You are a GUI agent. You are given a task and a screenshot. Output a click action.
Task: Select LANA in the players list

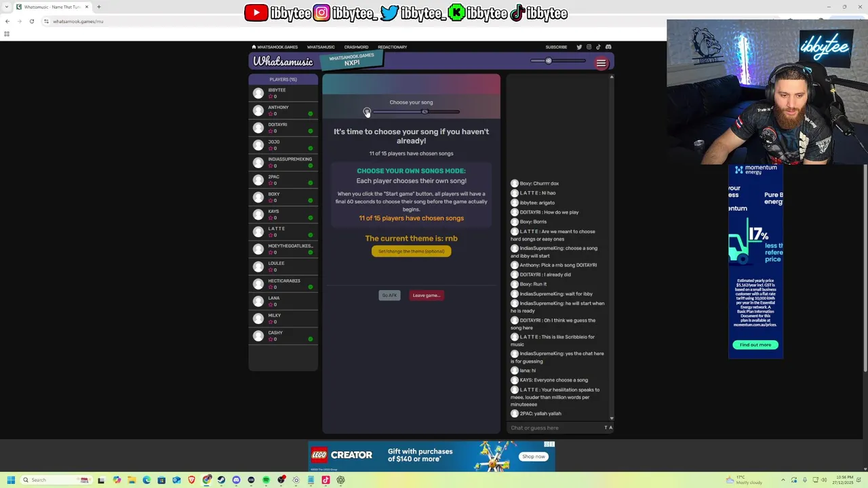coord(283,301)
